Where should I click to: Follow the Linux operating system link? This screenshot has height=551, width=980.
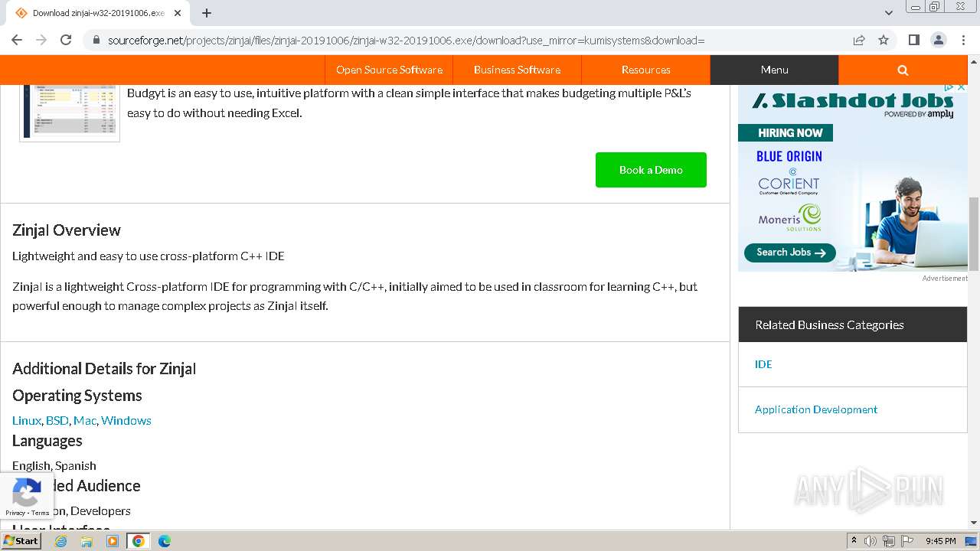[x=27, y=420]
